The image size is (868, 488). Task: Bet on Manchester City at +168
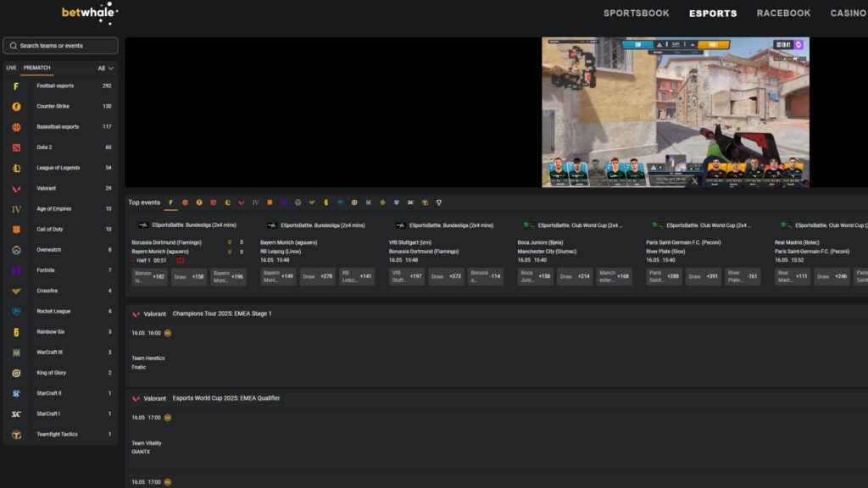[614, 277]
